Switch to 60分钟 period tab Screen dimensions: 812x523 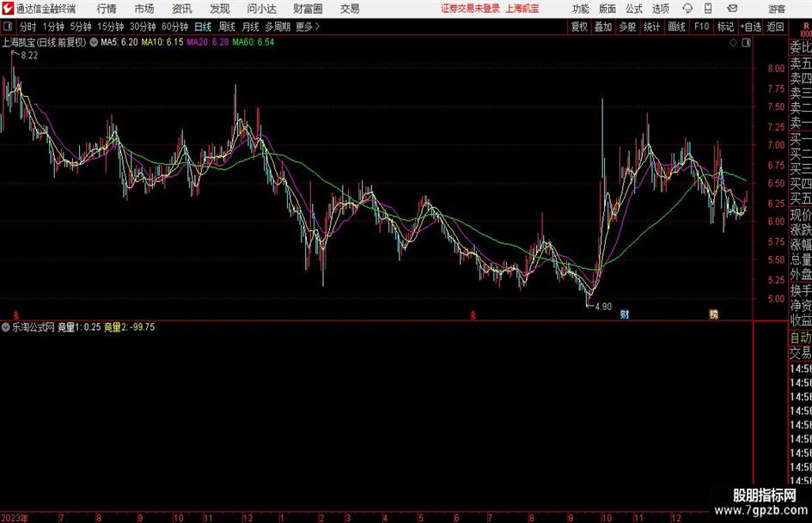(x=174, y=27)
